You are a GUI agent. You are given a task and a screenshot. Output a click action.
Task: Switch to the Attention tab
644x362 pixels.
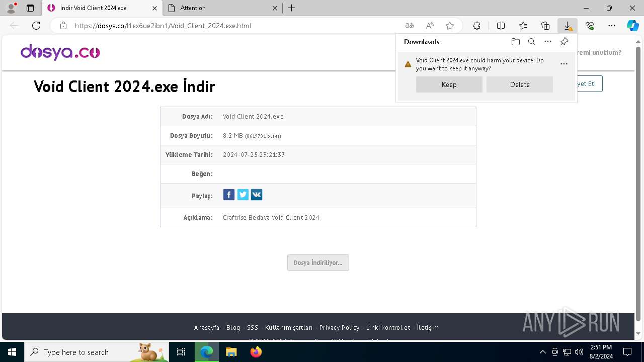coord(224,8)
